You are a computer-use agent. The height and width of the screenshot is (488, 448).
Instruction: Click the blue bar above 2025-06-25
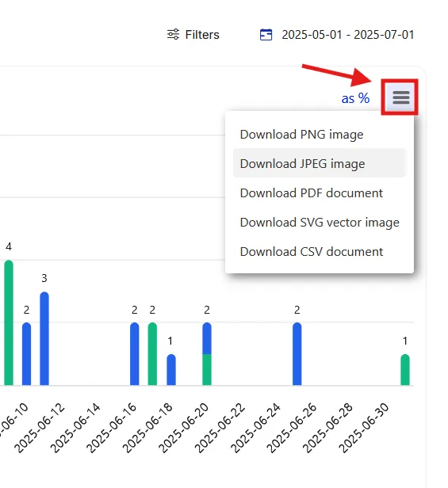click(x=297, y=354)
